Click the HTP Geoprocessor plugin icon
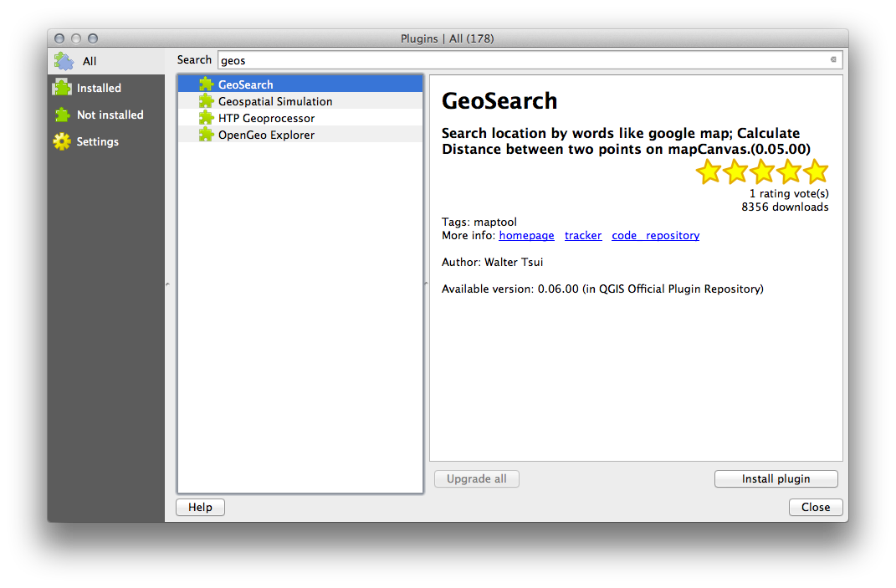The height and width of the screenshot is (588, 896). click(206, 118)
